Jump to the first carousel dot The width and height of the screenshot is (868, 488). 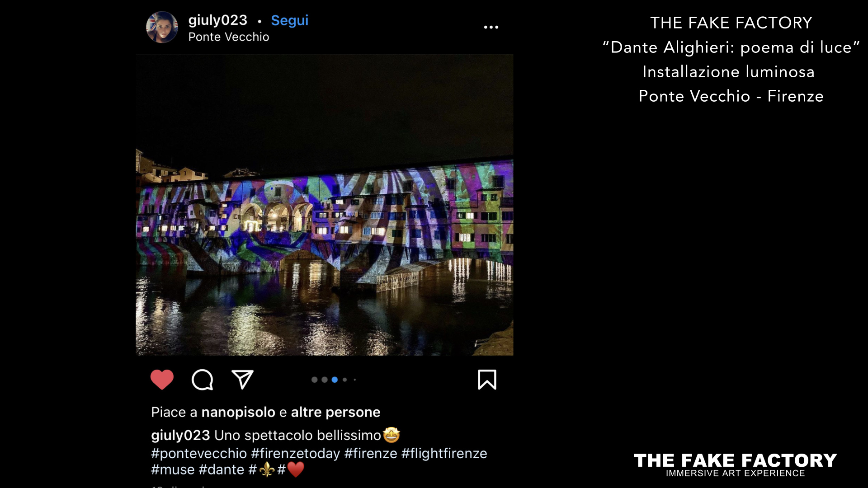315,380
